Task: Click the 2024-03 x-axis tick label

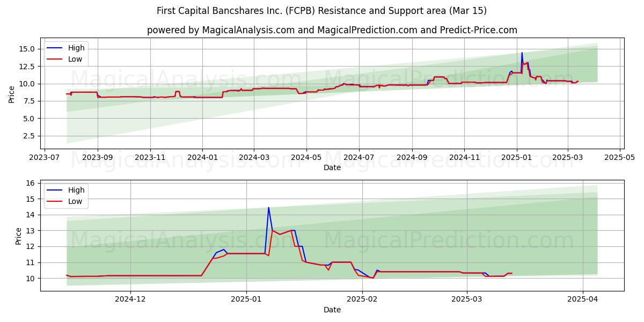Action: (x=254, y=158)
